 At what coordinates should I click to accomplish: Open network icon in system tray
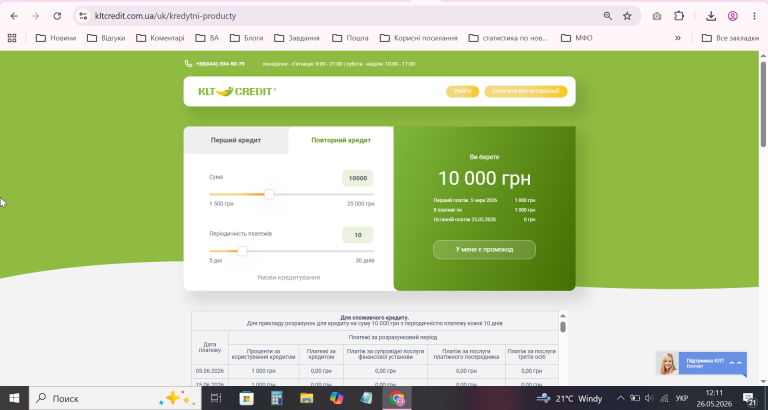click(x=664, y=398)
